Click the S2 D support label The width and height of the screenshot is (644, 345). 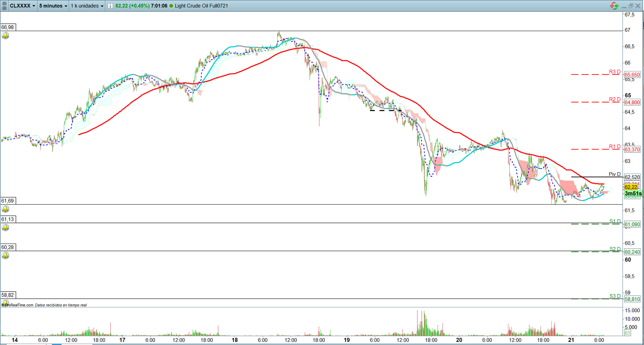pyautogui.click(x=615, y=249)
